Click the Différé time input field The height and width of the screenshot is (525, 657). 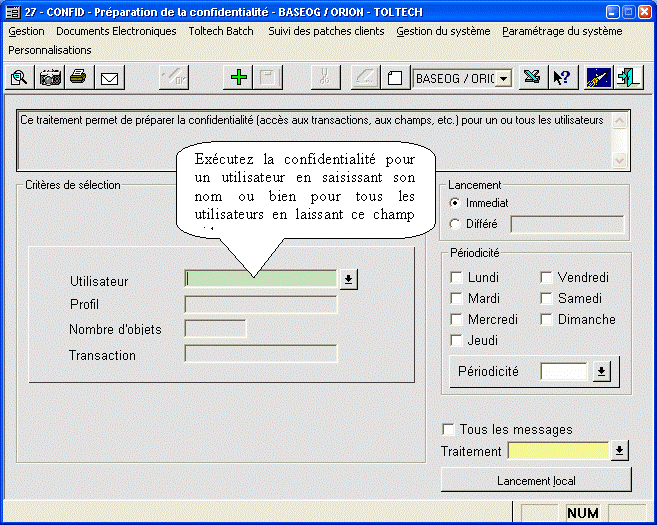(567, 225)
